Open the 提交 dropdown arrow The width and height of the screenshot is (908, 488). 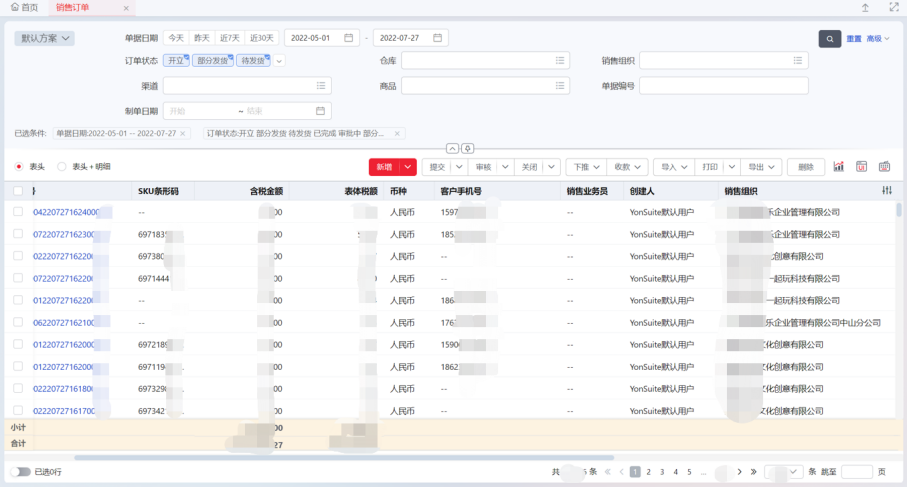(459, 167)
